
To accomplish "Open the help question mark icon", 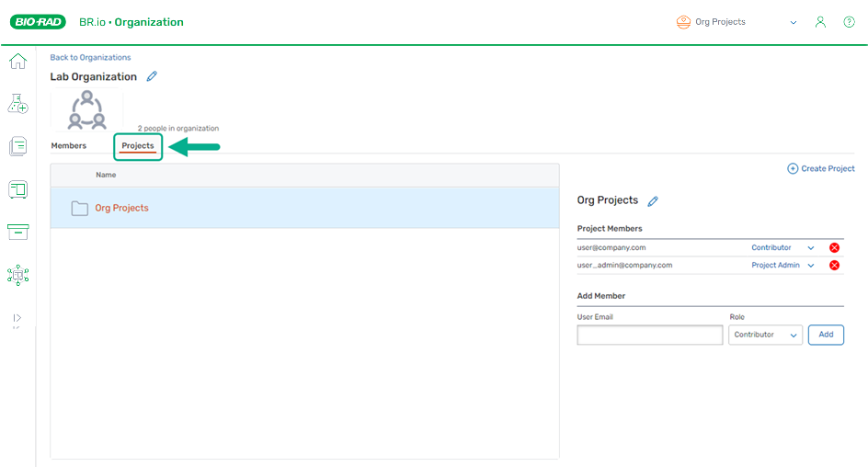I will coord(849,22).
